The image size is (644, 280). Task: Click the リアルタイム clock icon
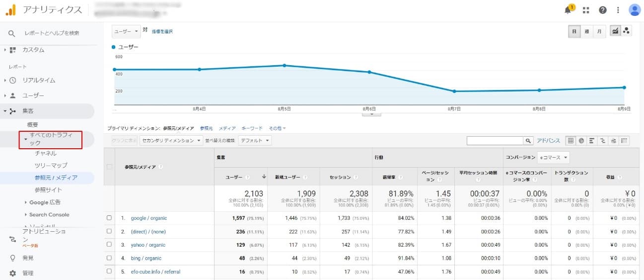pos(13,80)
